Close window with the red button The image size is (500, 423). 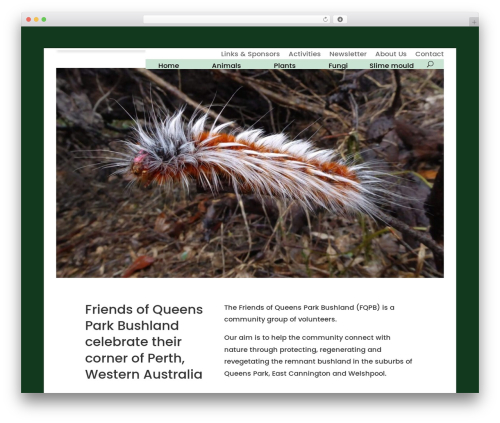(29, 19)
